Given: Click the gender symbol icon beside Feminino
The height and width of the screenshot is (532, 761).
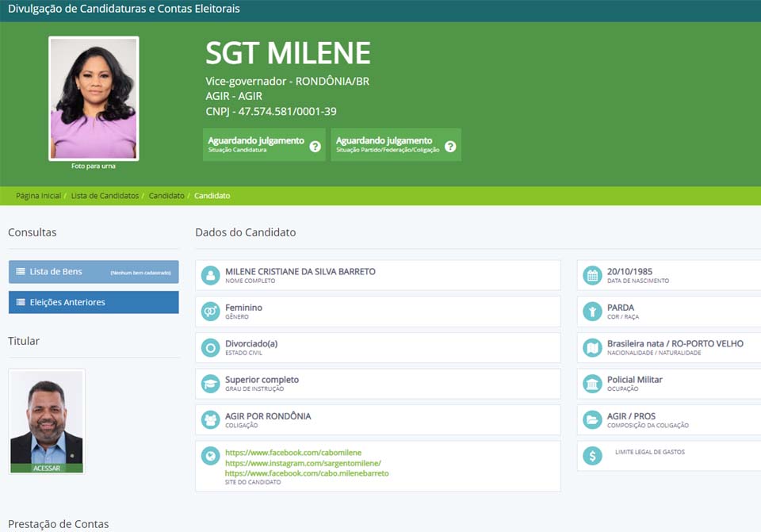Looking at the screenshot, I should tap(210, 312).
